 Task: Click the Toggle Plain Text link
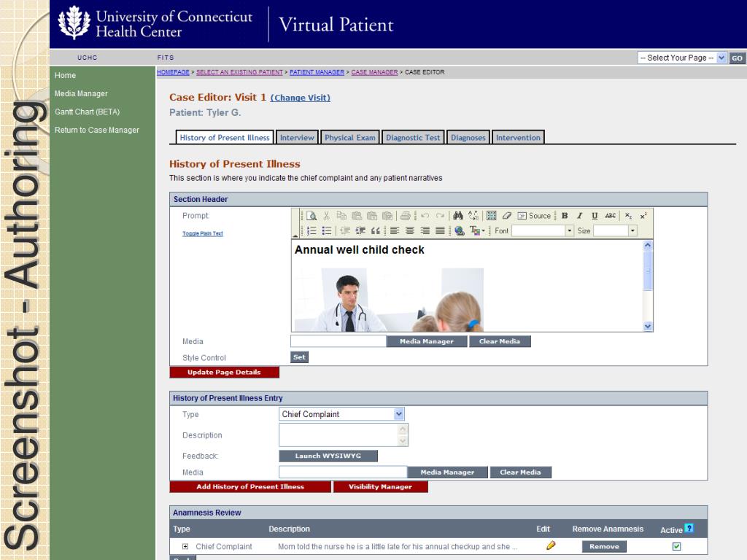click(x=203, y=233)
